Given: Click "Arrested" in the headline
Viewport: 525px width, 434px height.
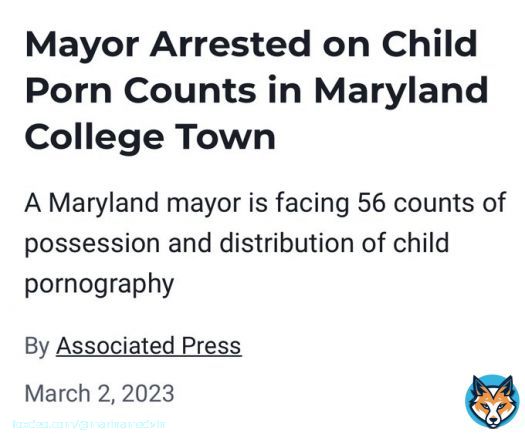Looking at the screenshot, I should click(x=230, y=44).
